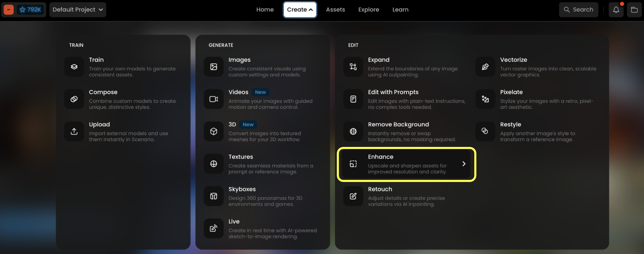Open the Edit with Prompts title
This screenshot has width=644, height=254.
point(393,92)
